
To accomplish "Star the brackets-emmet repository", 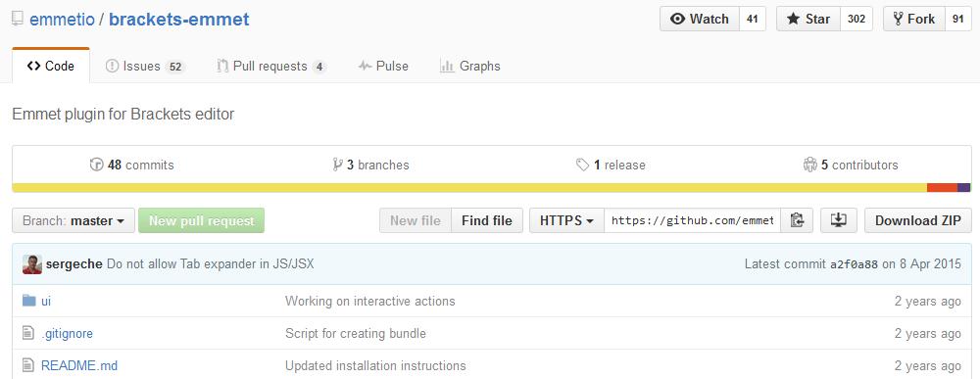I will point(808,19).
